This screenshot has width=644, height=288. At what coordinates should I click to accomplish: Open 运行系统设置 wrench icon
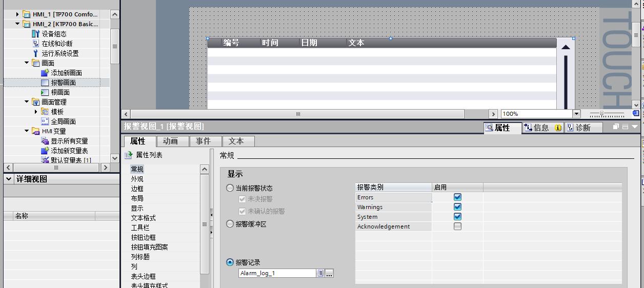(35, 53)
